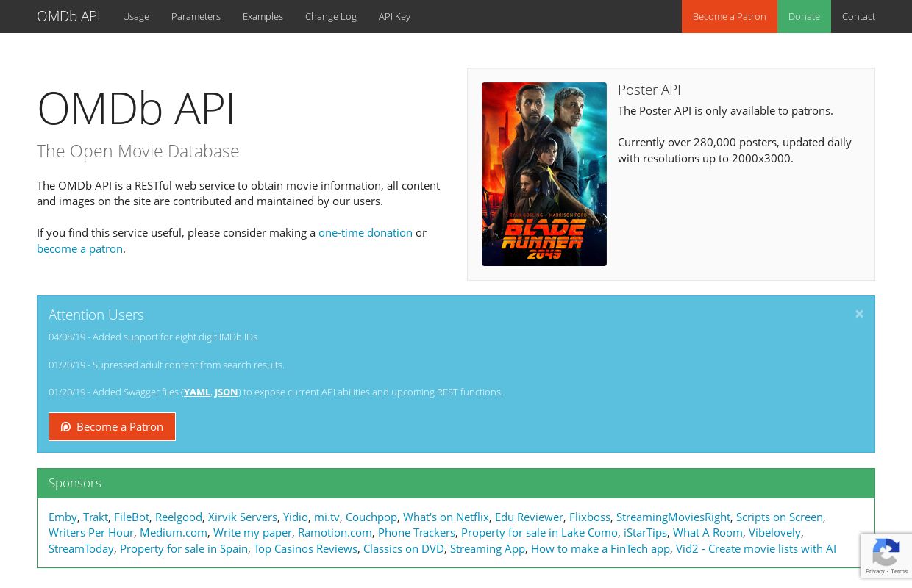Open the Yidio sponsor link

pyautogui.click(x=296, y=517)
